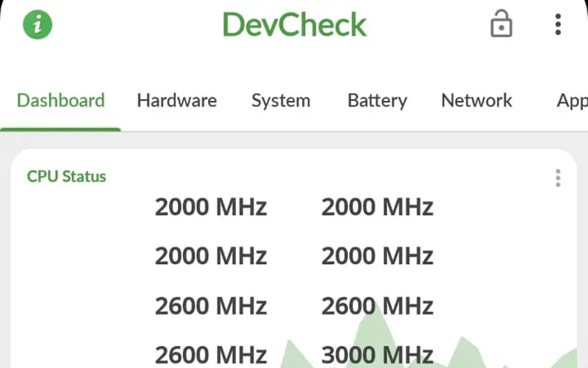588x368 pixels.
Task: Select the CPU Status heading
Action: (x=66, y=177)
